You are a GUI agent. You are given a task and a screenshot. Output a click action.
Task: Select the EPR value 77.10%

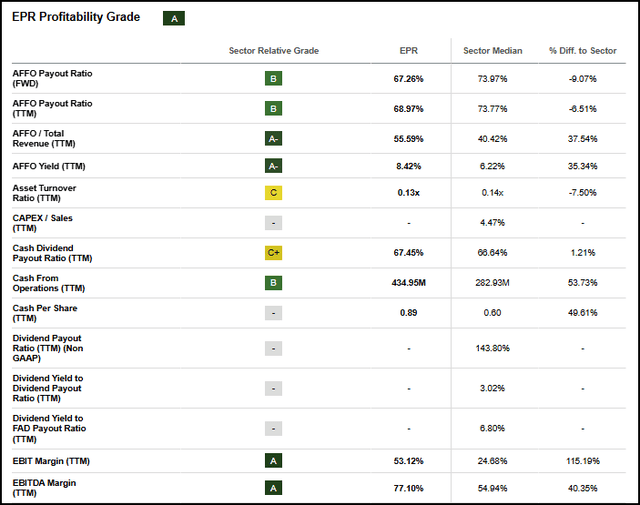point(409,488)
